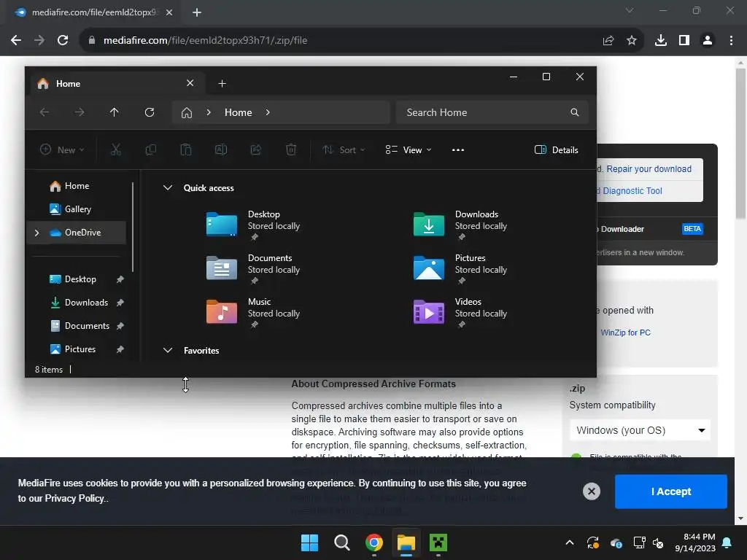
Task: Select the Home tab in File Explorer
Action: pyautogui.click(x=117, y=84)
